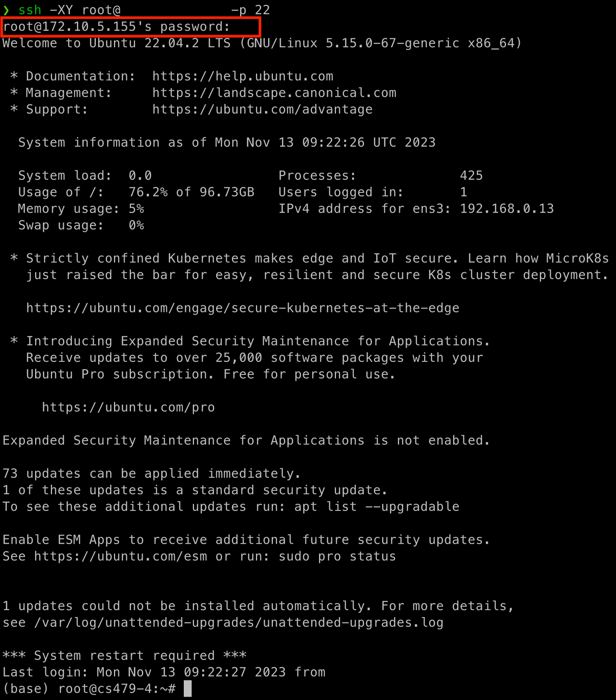Viewport: 616px width, 700px height.
Task: Click the sudo pro status command text
Action: (337, 557)
